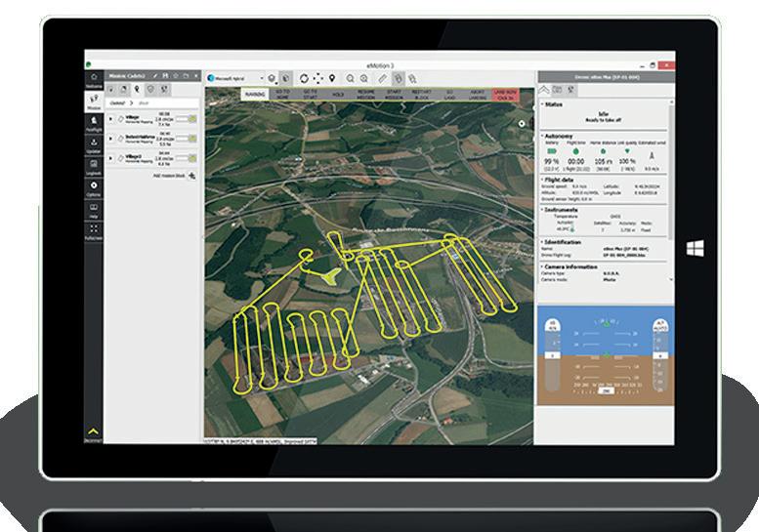The width and height of the screenshot is (759, 532).
Task: Click the star icon in Mission header
Action: [x=176, y=76]
